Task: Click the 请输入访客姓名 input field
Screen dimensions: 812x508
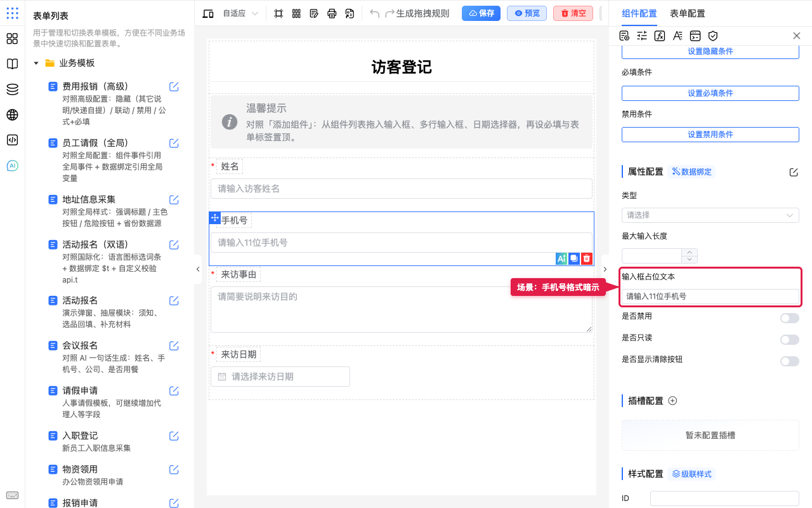Action: [x=402, y=189]
